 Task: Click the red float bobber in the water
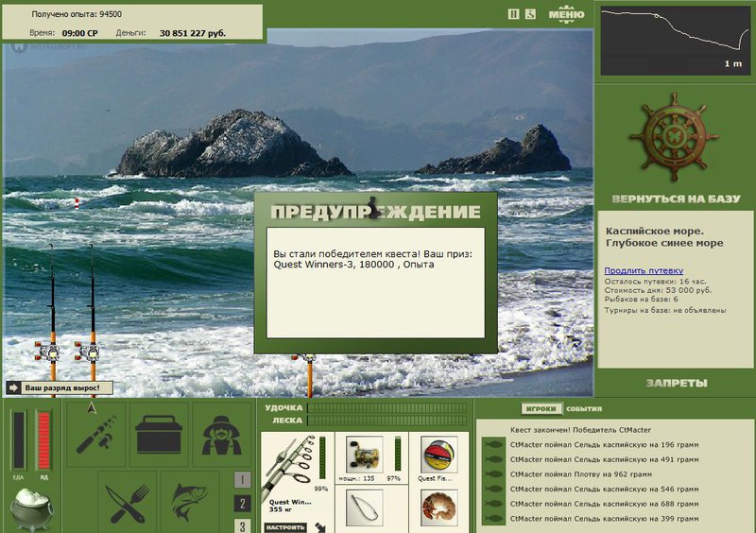point(77,203)
